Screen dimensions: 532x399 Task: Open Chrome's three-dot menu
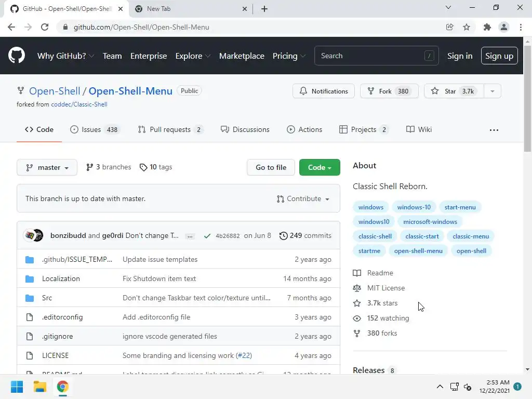click(x=521, y=27)
